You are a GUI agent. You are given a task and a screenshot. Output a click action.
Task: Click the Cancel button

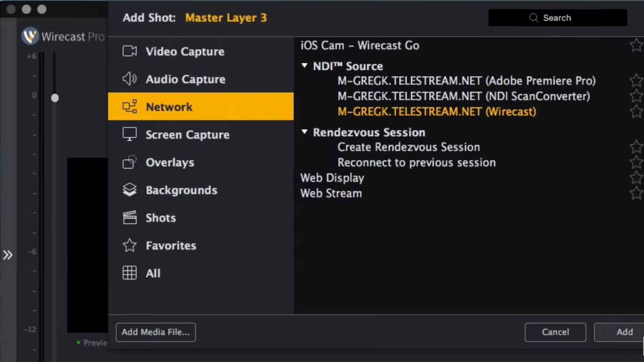click(555, 332)
